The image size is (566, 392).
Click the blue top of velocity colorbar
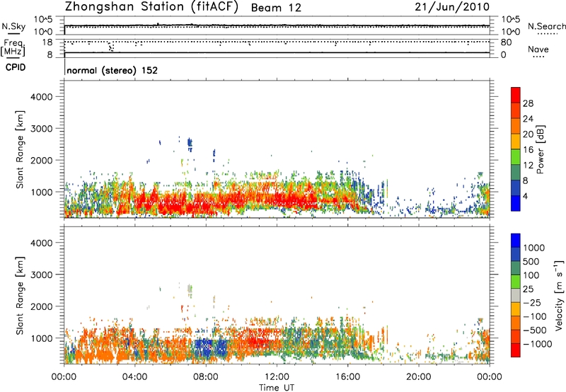516,241
